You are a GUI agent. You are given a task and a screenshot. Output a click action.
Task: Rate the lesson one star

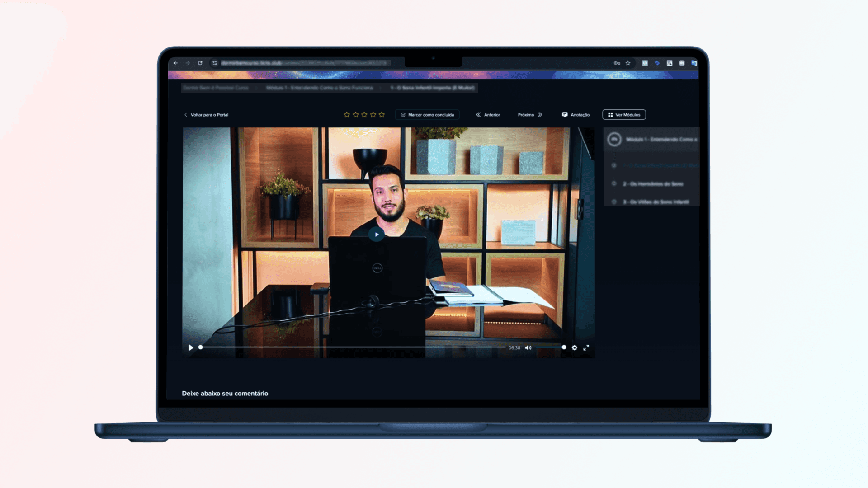point(347,115)
